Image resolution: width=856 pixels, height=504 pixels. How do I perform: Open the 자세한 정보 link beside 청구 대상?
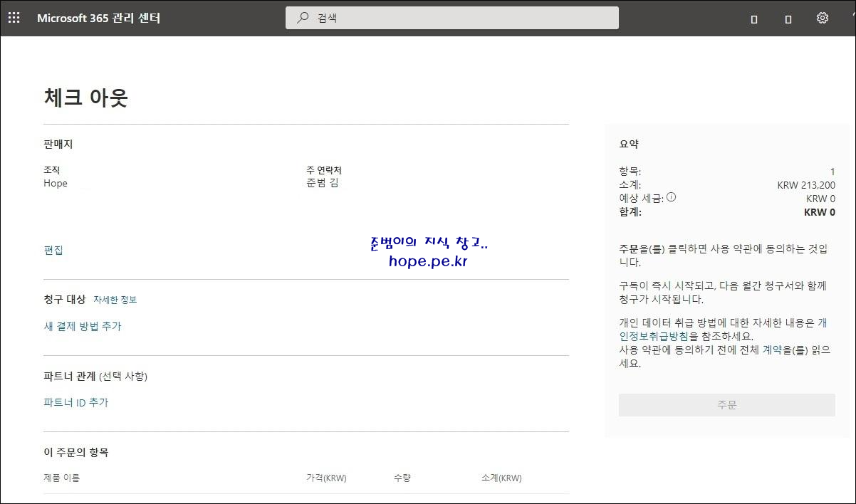click(x=115, y=300)
